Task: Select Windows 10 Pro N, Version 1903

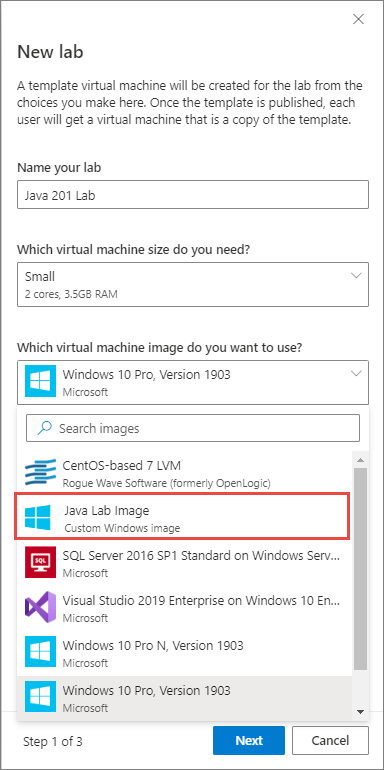Action: point(185,653)
